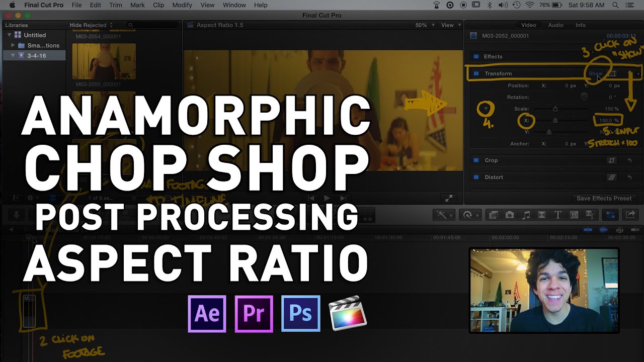Open the Music and Sound browser
This screenshot has height=362, width=644.
(x=526, y=215)
